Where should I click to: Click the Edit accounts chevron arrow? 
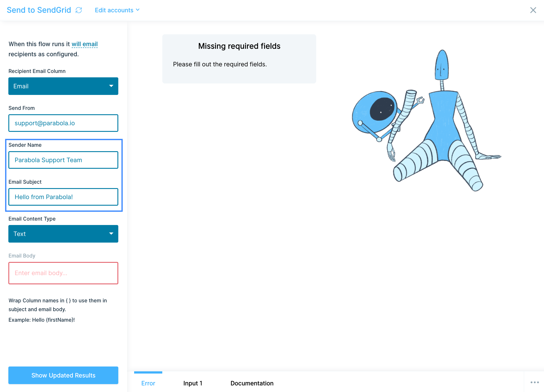click(138, 10)
